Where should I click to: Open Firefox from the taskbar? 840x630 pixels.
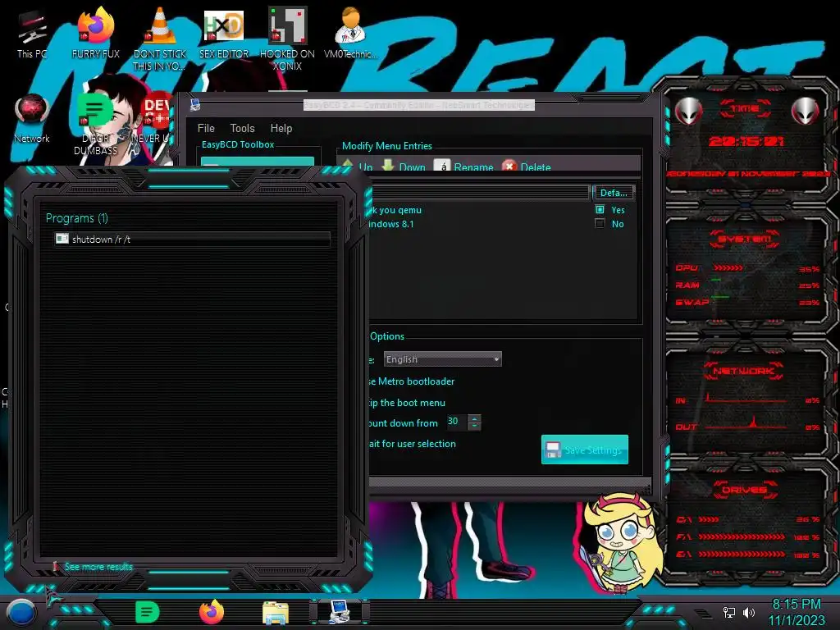coord(212,612)
